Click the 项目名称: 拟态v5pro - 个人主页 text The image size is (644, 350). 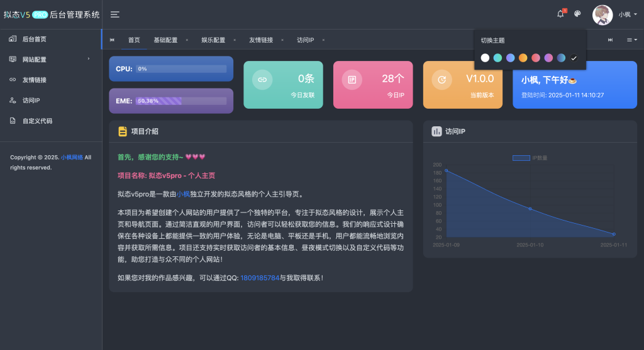pyautogui.click(x=166, y=175)
